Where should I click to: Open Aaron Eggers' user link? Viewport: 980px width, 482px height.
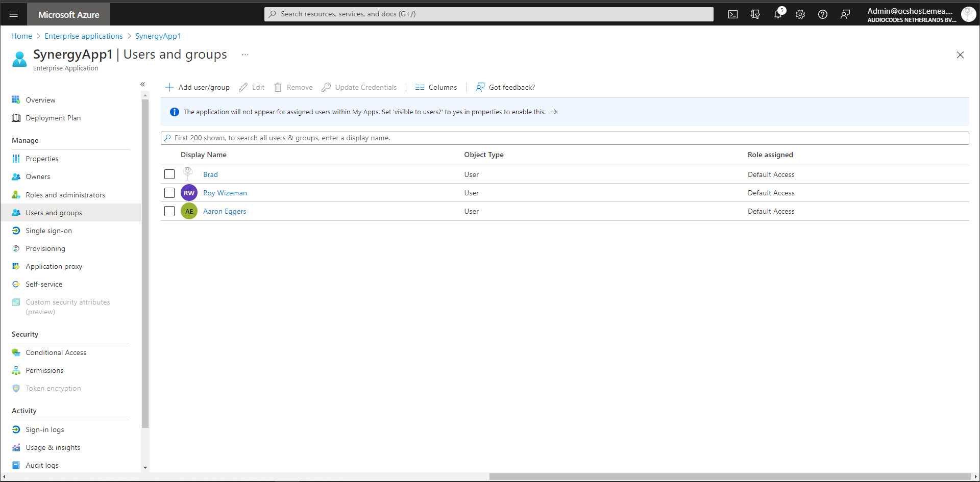pos(225,211)
